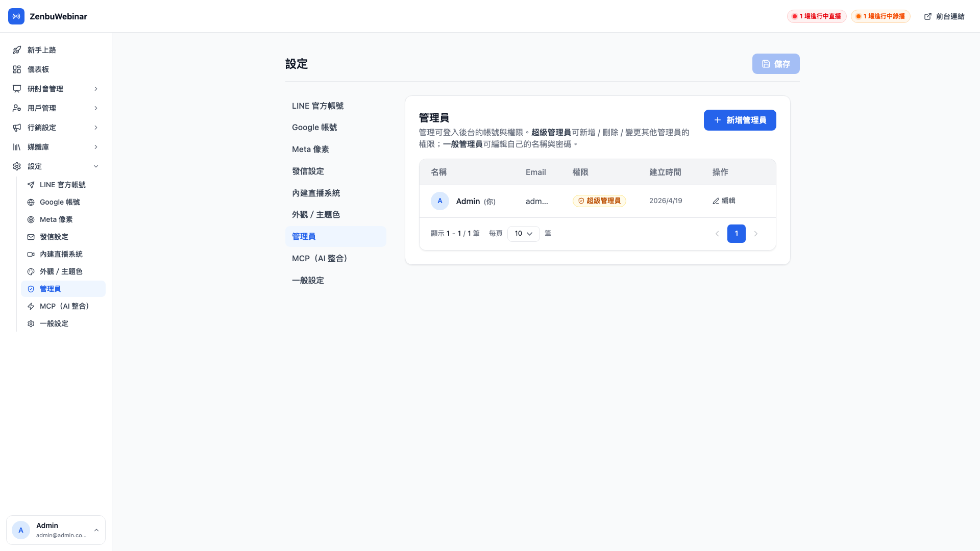Click the 1 場進行中直播 status badge

pos(817,16)
